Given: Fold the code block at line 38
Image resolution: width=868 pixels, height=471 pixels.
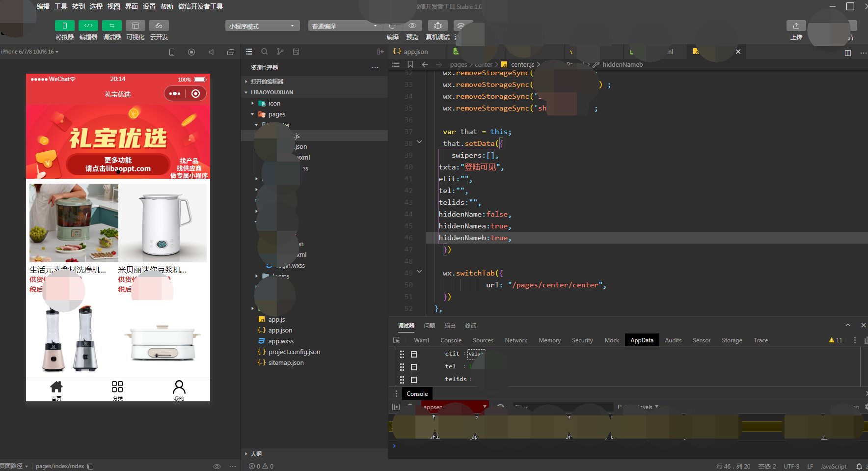Looking at the screenshot, I should pos(419,142).
